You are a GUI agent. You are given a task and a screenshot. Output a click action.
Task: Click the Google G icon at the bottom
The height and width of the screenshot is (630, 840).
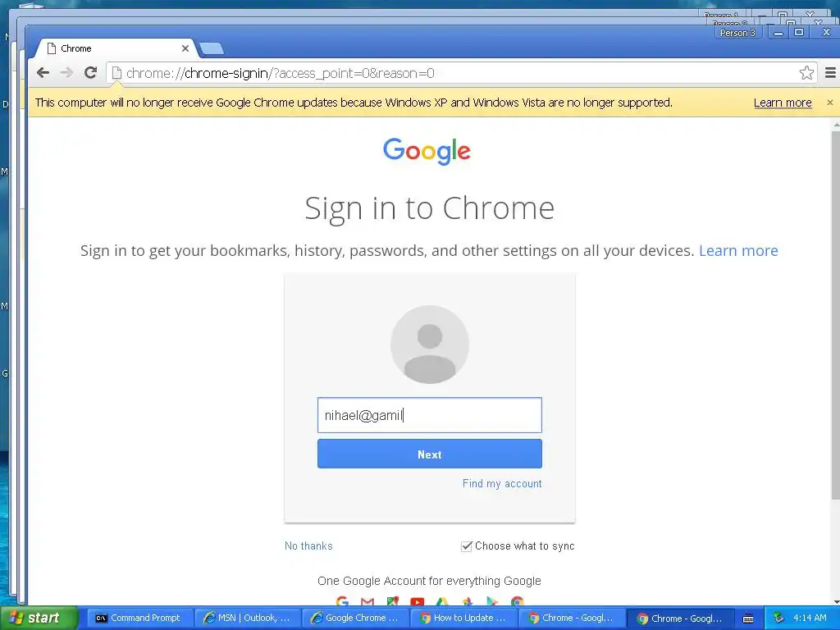(x=342, y=602)
